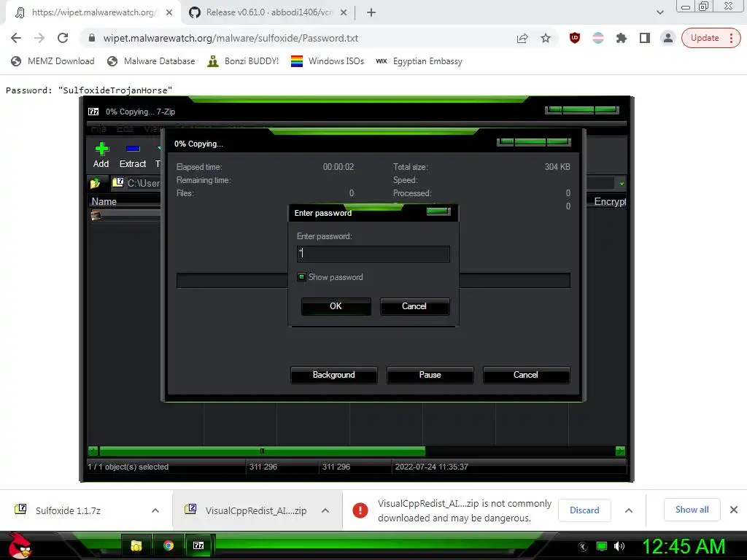This screenshot has width=747, height=560.
Task: Expand the dangerous download warning options arrow
Action: click(x=629, y=510)
